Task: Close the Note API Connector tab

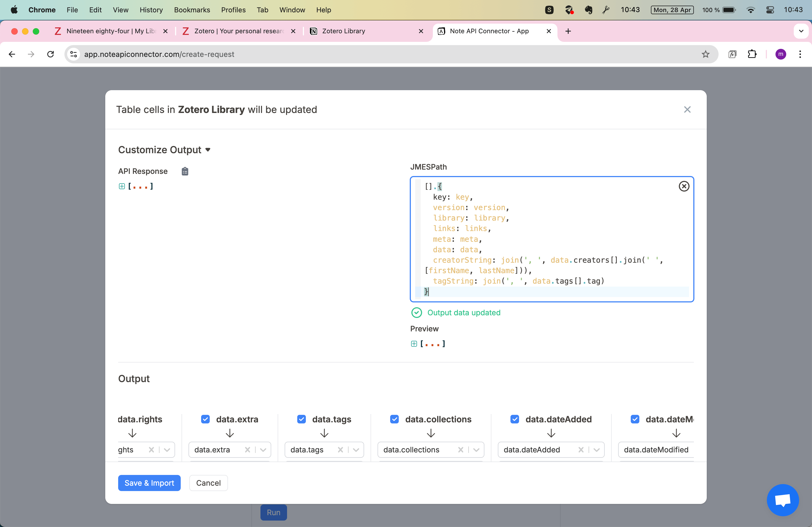Action: click(x=549, y=31)
